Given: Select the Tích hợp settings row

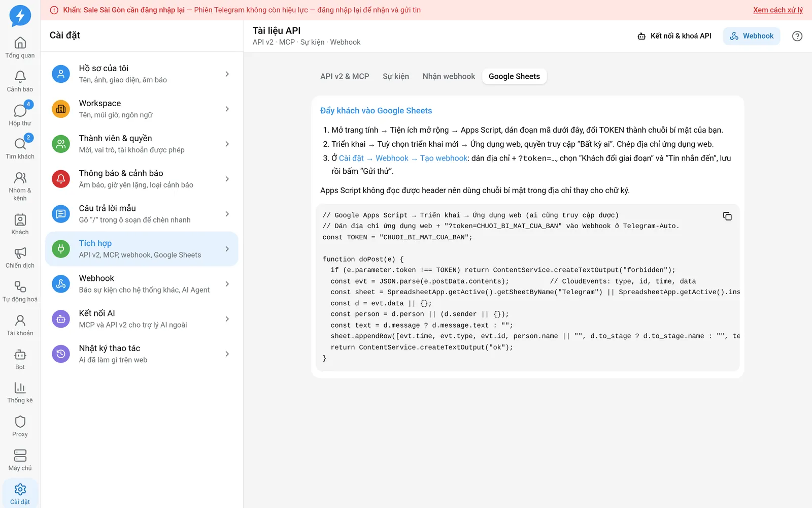Looking at the screenshot, I should pos(142,249).
